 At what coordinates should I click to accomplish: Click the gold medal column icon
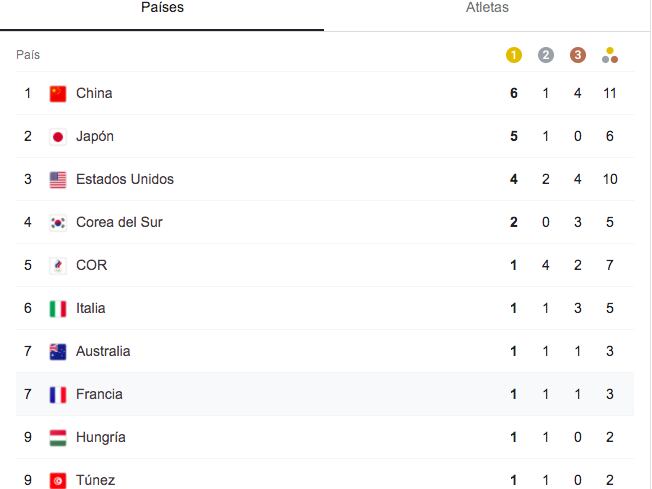[x=514, y=55]
